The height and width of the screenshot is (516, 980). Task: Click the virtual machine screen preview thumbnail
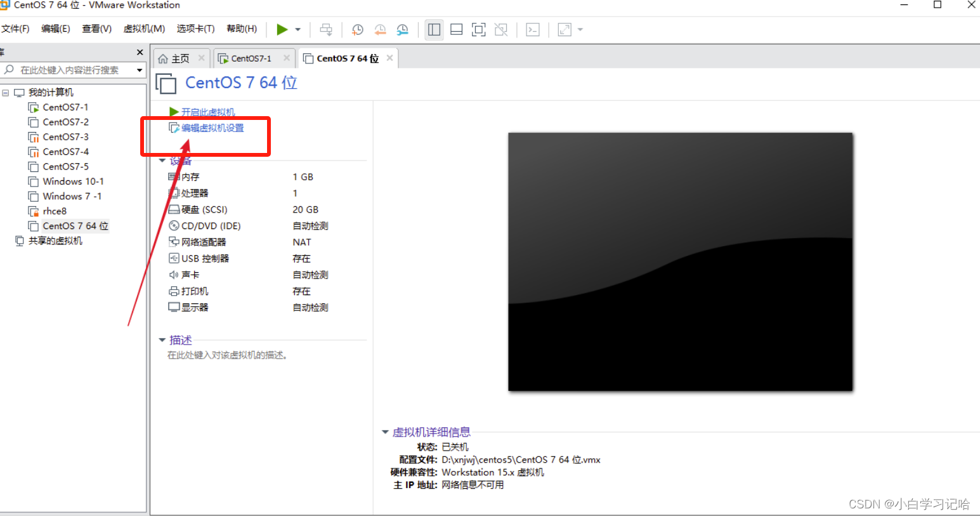[680, 261]
